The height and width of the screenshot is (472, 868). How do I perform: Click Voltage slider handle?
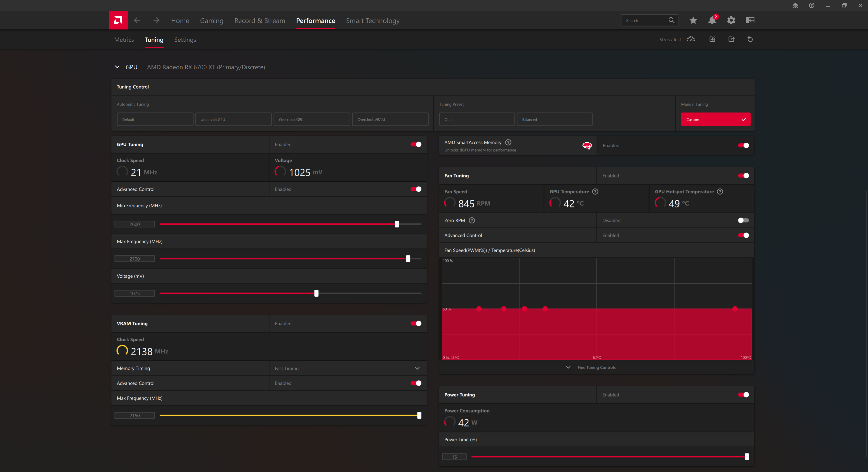pos(316,293)
